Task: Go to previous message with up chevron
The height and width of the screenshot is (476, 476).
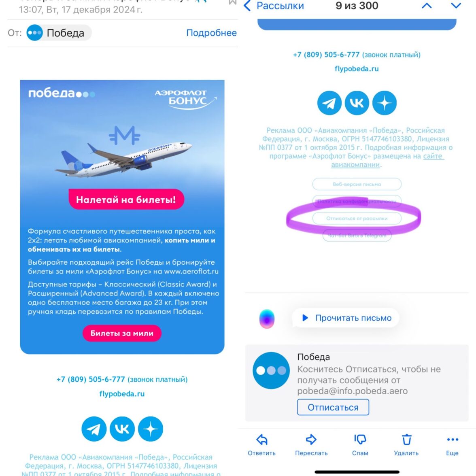Action: [x=427, y=6]
